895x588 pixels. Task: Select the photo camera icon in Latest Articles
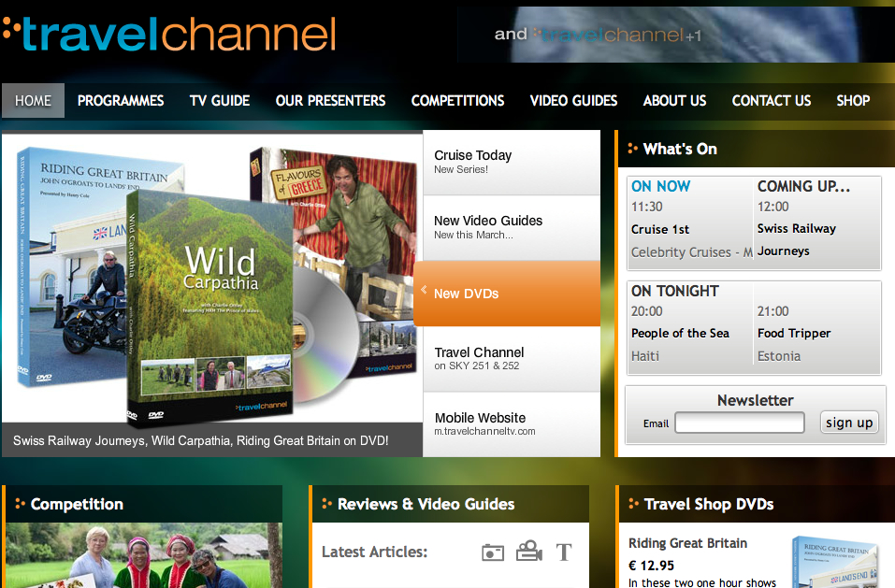(493, 552)
